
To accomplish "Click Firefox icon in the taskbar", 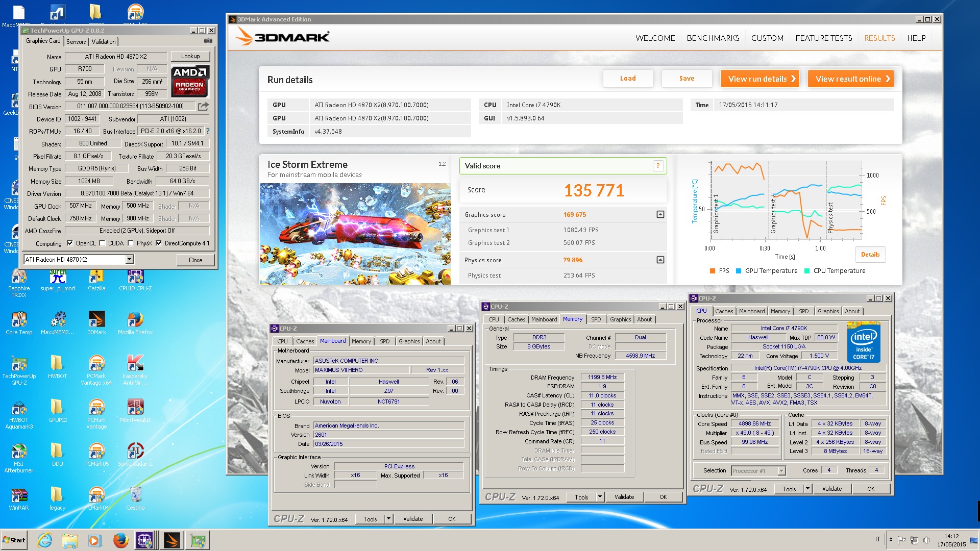I will [x=120, y=540].
